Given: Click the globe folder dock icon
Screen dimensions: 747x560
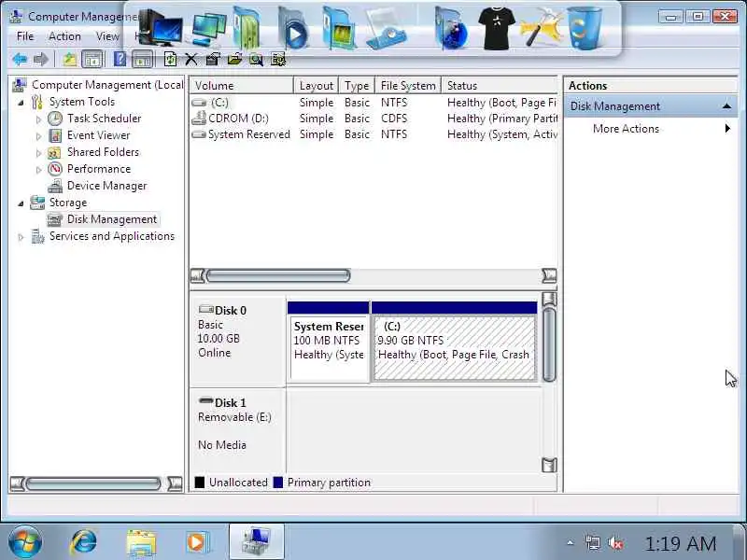Looking at the screenshot, I should [x=451, y=28].
